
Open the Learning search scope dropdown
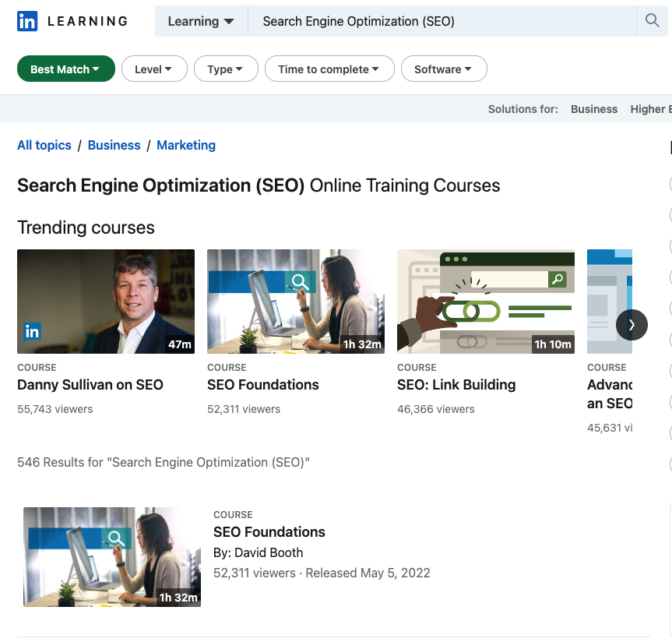coord(201,21)
